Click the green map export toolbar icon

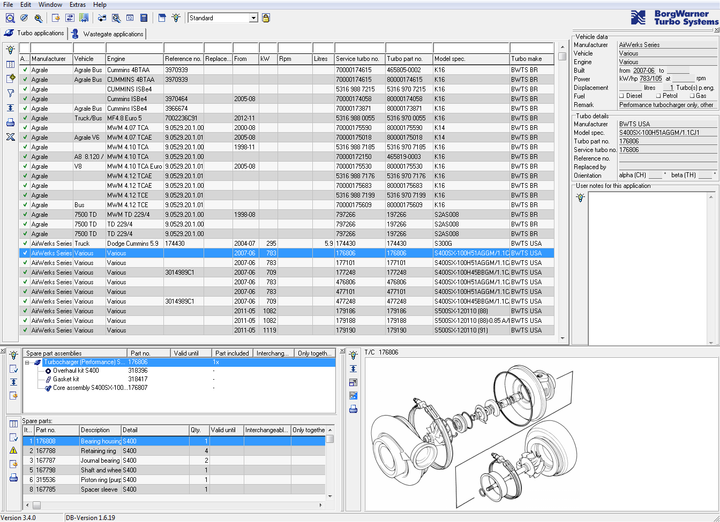click(84, 18)
